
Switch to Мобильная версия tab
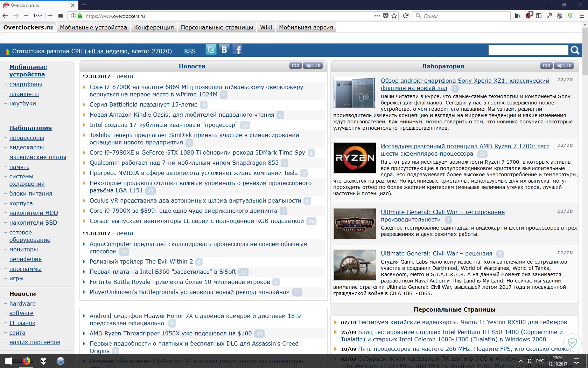(306, 27)
